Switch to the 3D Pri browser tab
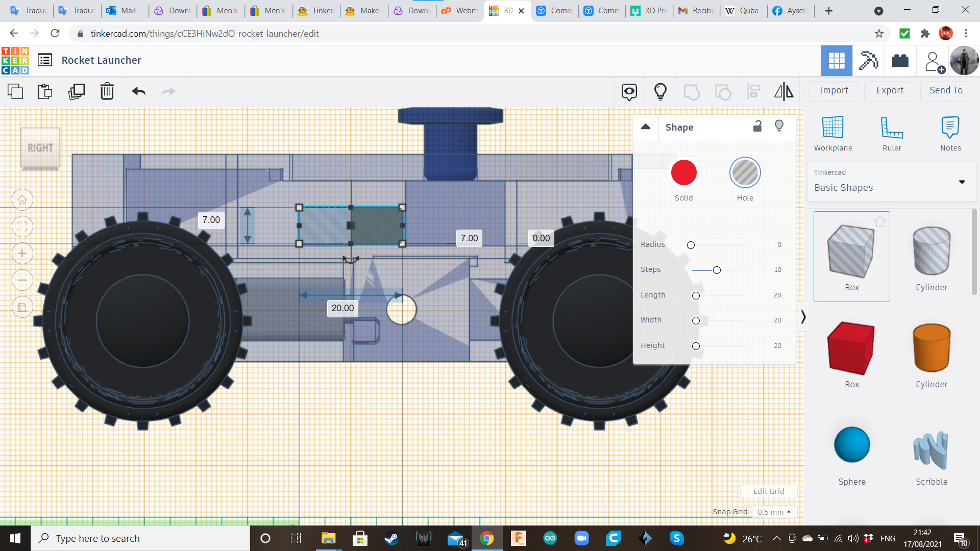The image size is (980, 551). [649, 11]
